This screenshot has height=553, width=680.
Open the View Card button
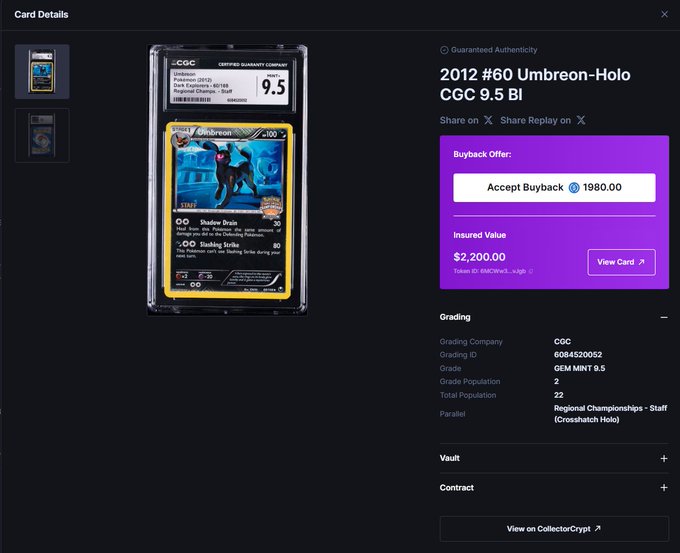pos(621,262)
